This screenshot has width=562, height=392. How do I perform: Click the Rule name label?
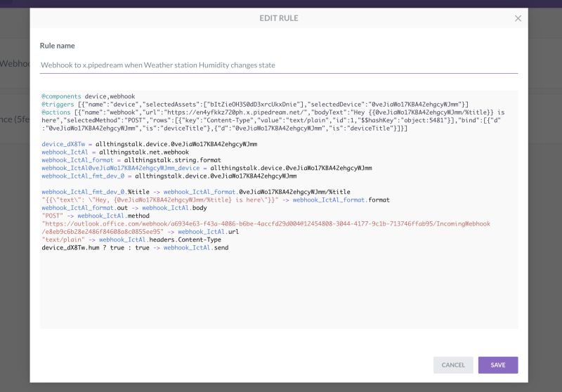pyautogui.click(x=58, y=46)
